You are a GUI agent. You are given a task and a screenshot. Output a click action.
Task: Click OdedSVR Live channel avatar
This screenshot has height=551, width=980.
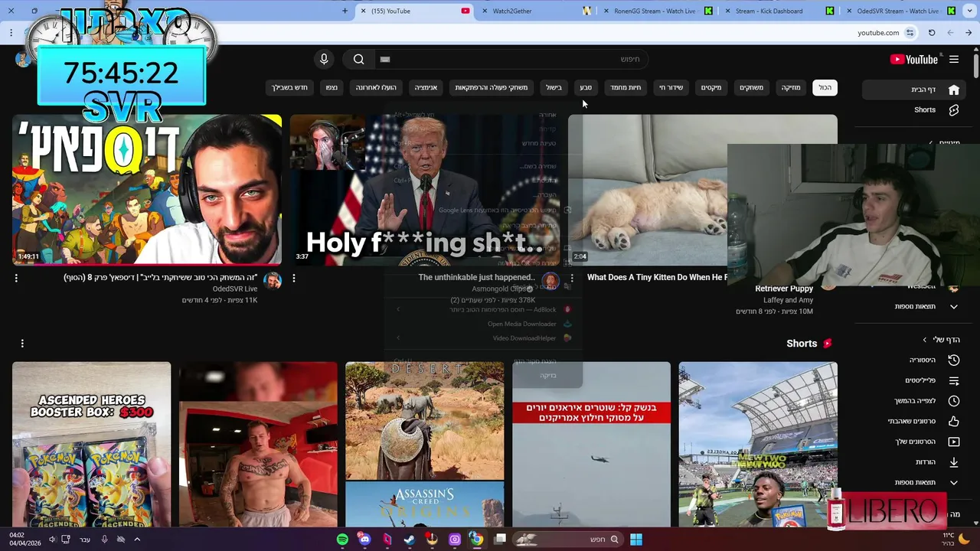click(273, 281)
